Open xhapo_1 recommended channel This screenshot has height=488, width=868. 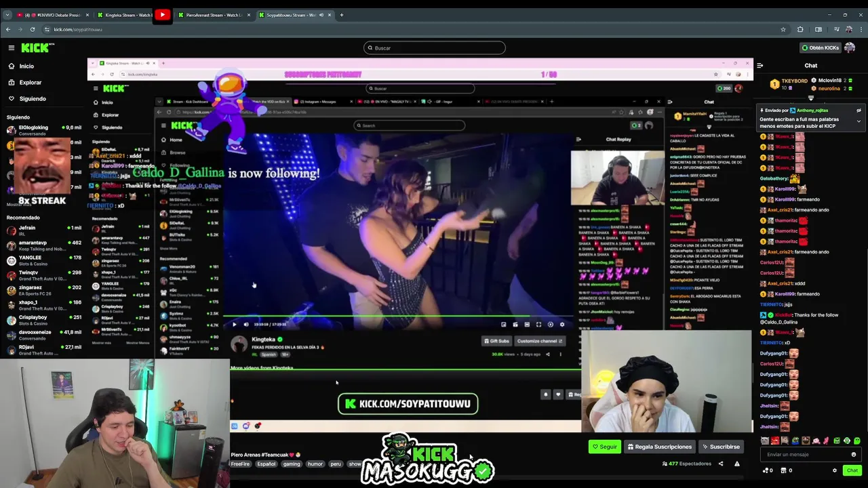pyautogui.click(x=43, y=305)
